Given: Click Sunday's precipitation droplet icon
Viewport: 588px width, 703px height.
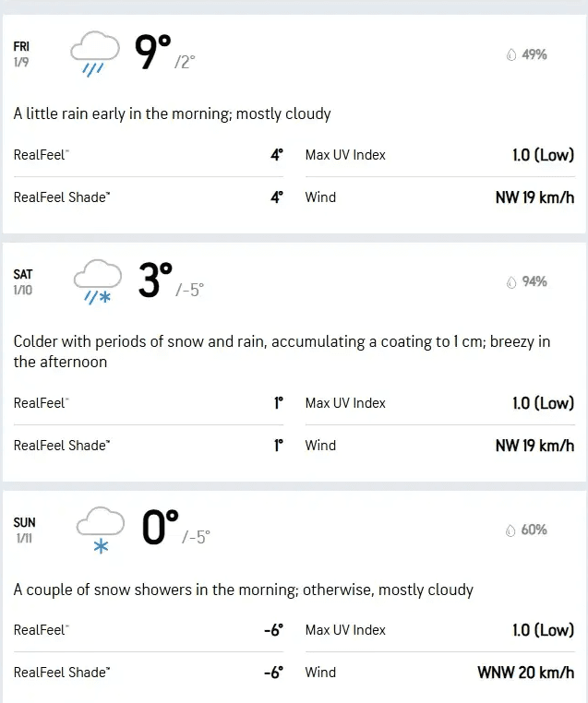Looking at the screenshot, I should [510, 530].
